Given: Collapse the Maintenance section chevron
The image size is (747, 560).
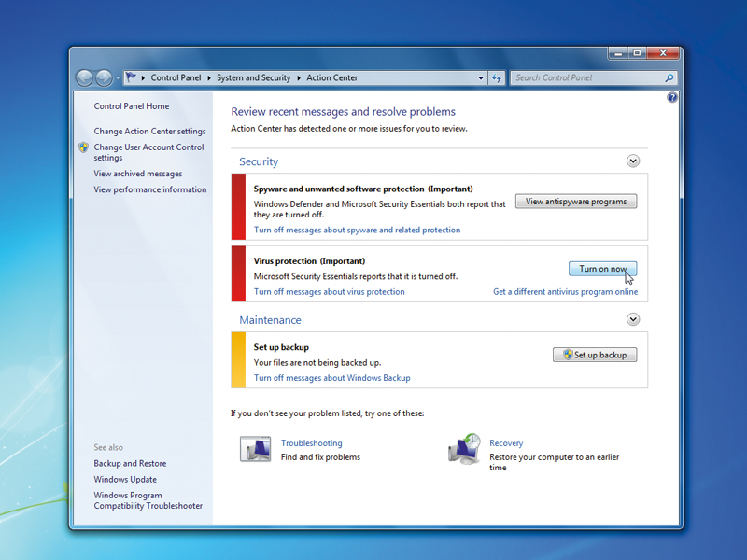Looking at the screenshot, I should (633, 319).
